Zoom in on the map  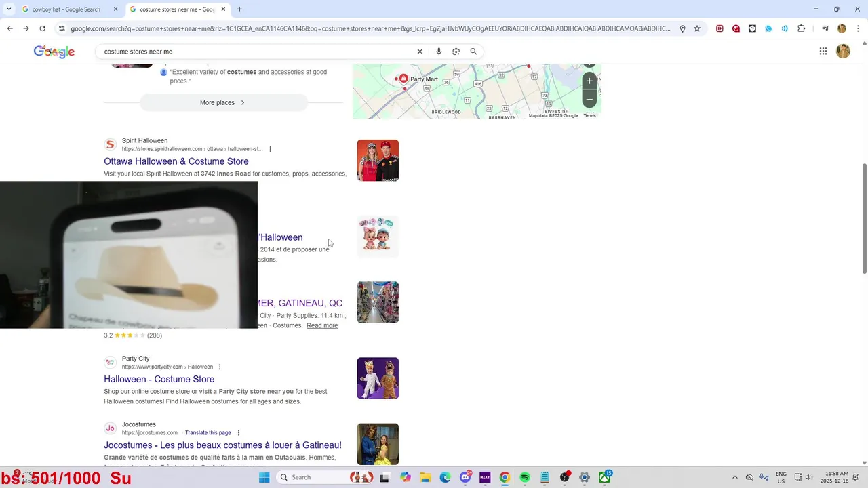[x=589, y=81]
